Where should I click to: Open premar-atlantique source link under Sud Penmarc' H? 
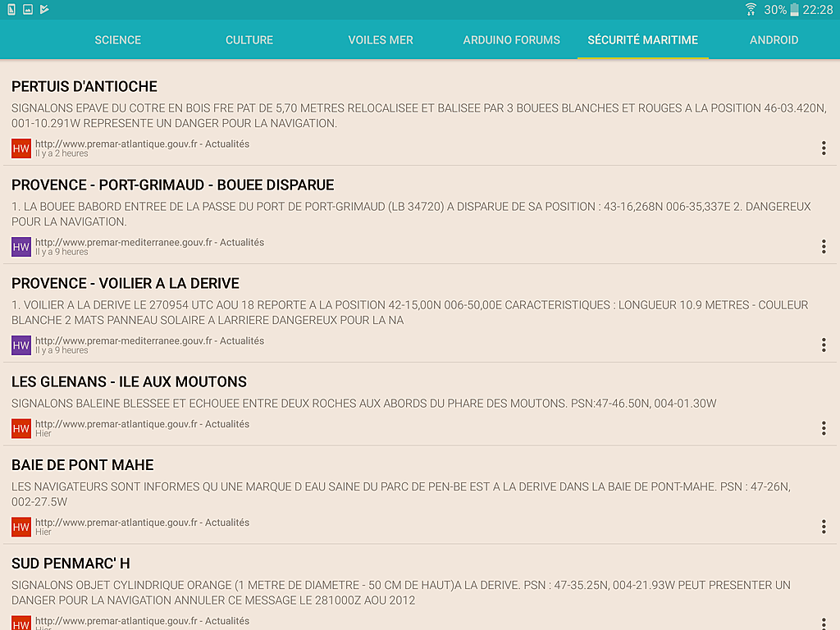(x=143, y=621)
